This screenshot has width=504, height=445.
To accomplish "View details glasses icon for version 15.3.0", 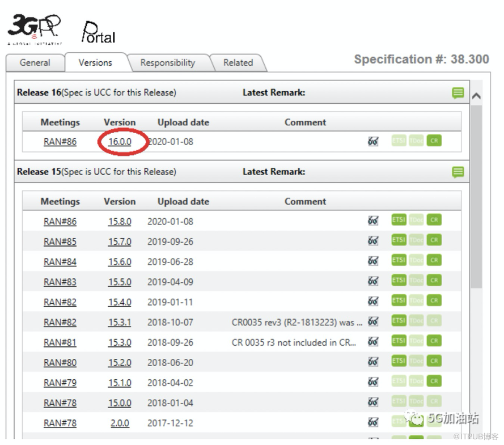I will [373, 341].
